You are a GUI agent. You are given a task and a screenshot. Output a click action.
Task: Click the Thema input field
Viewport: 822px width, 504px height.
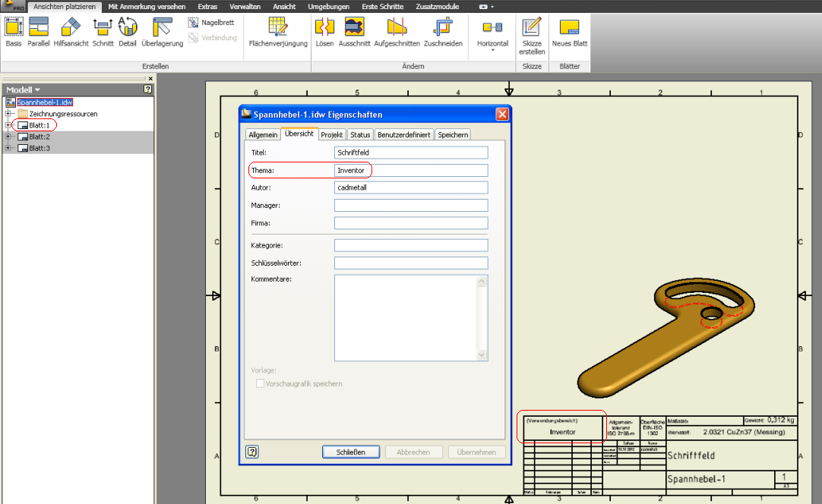[411, 170]
